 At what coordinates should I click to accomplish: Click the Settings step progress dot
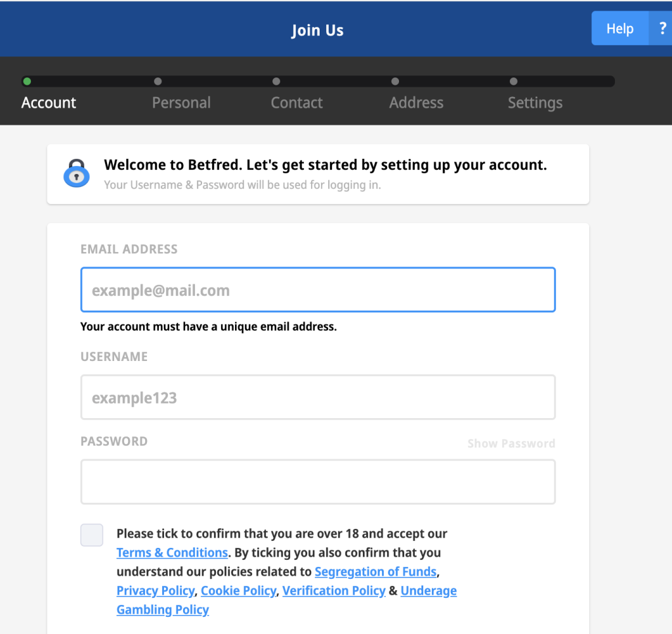coord(513,81)
